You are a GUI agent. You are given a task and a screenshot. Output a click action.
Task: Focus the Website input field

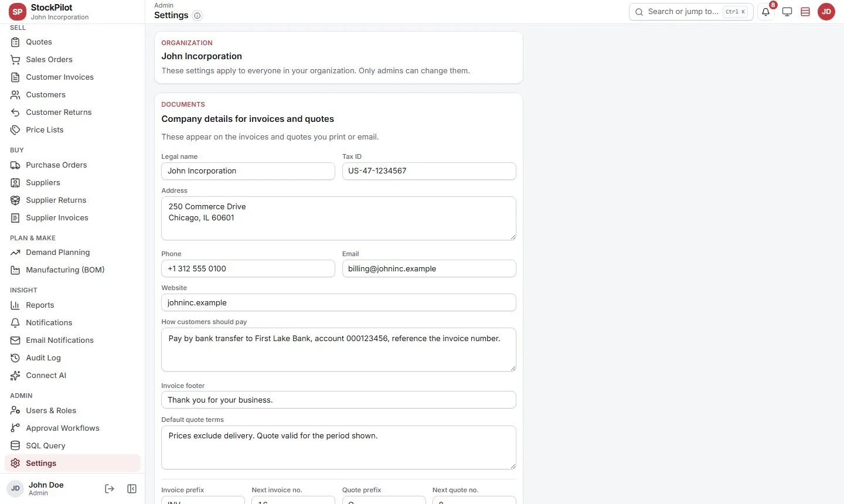click(339, 303)
